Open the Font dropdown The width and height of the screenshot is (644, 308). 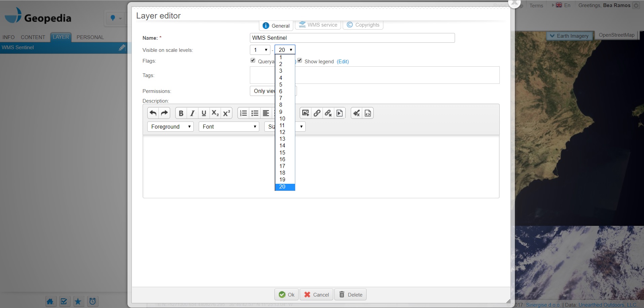pyautogui.click(x=229, y=127)
